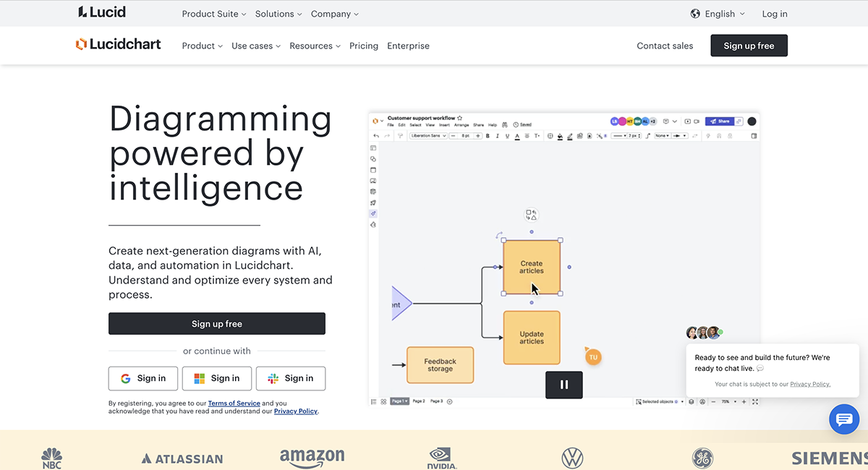The width and height of the screenshot is (868, 470).
Task: Open the text color icon in the toolbar
Action: pos(516,136)
